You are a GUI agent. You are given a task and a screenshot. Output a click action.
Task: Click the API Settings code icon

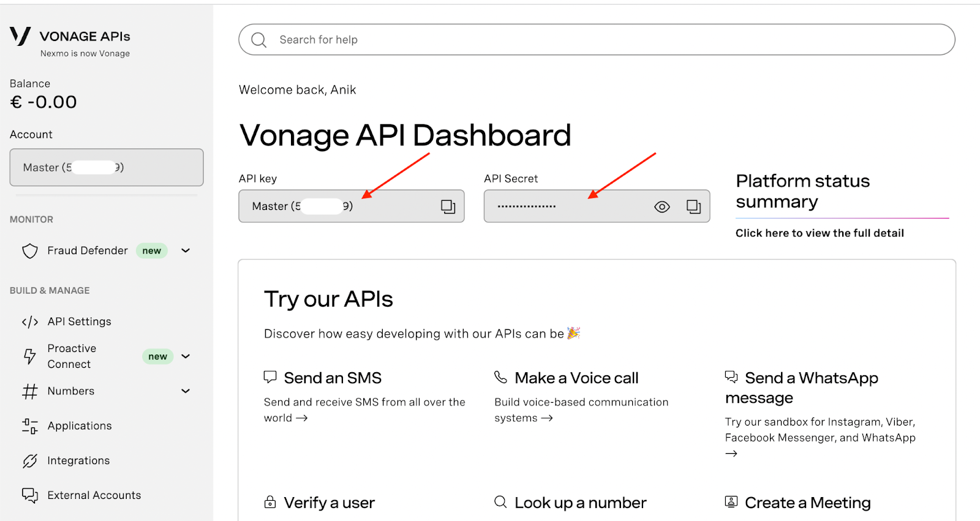coord(30,322)
